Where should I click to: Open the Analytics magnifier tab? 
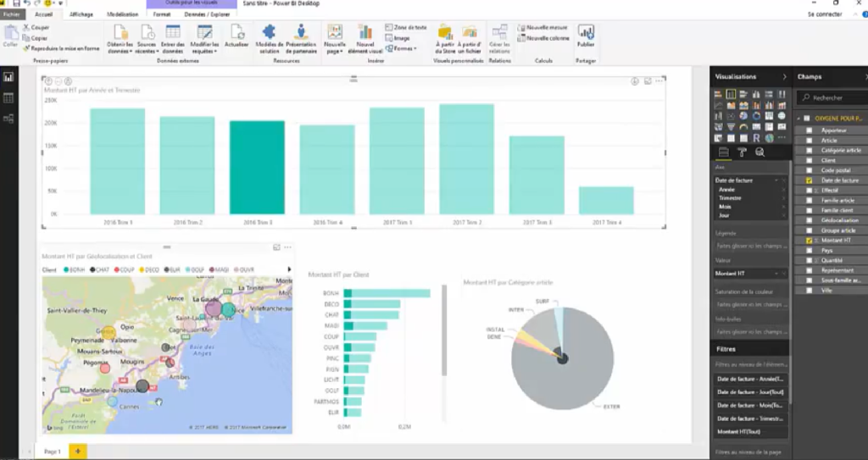coord(759,152)
